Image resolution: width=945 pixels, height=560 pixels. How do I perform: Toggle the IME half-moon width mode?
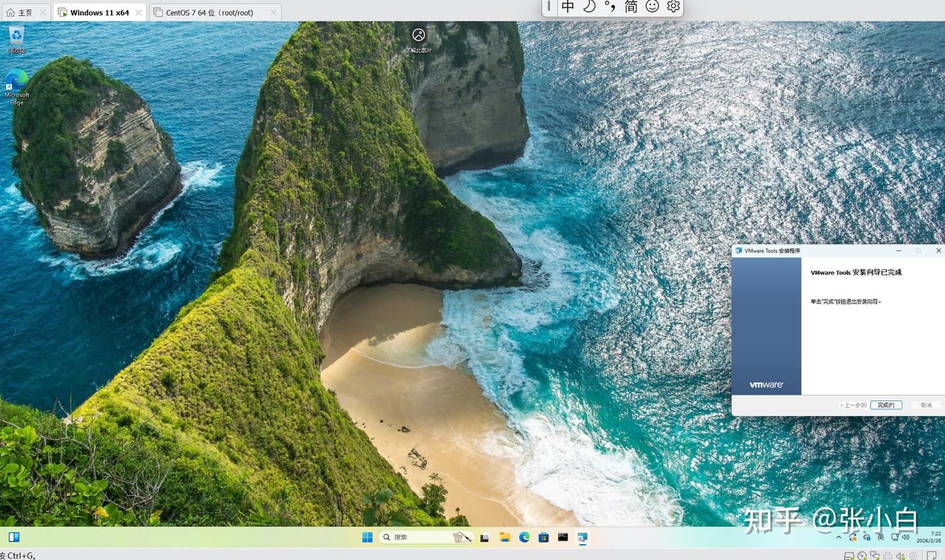tap(589, 7)
